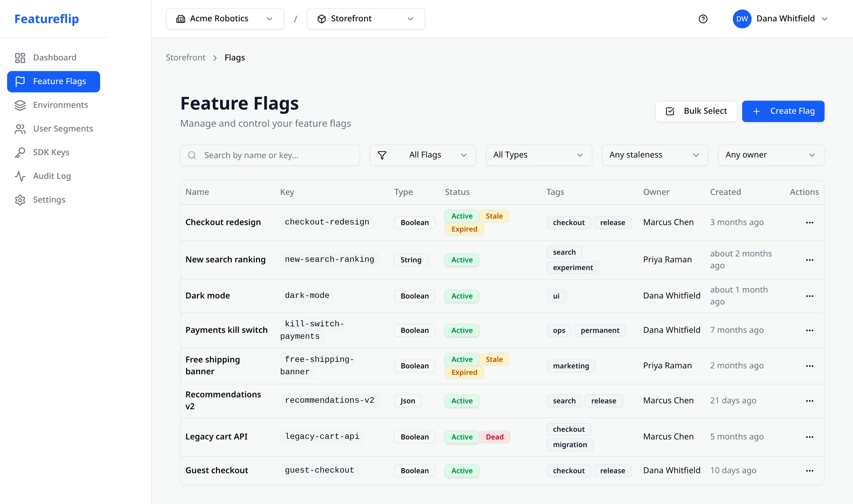The height and width of the screenshot is (504, 853).
Task: Expand the Storefront project dropdown
Action: [x=366, y=19]
